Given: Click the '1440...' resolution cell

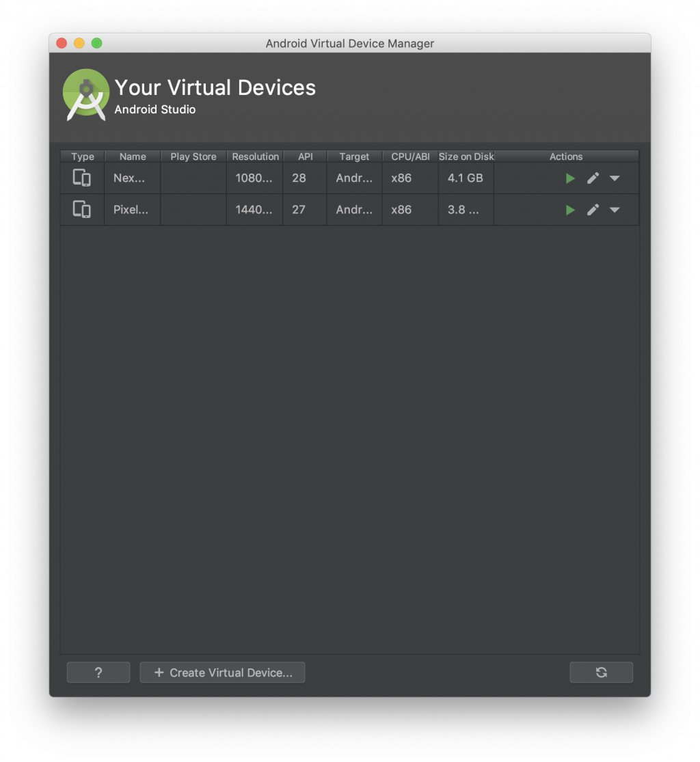Looking at the screenshot, I should (255, 209).
